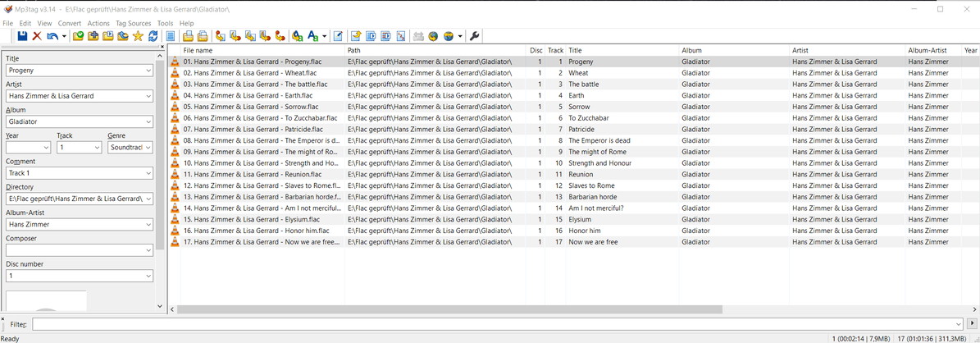Open the Convert menu
Image resolution: width=980 pixels, height=343 pixels.
(70, 23)
